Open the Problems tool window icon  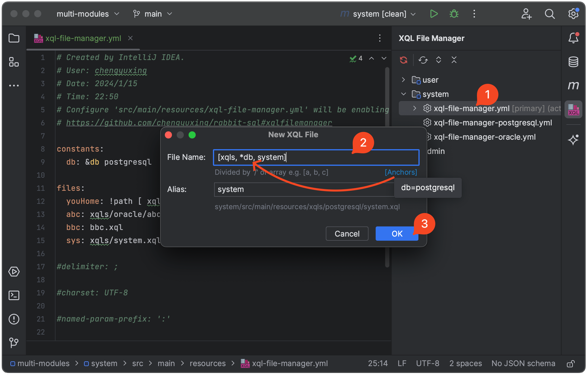pos(14,319)
